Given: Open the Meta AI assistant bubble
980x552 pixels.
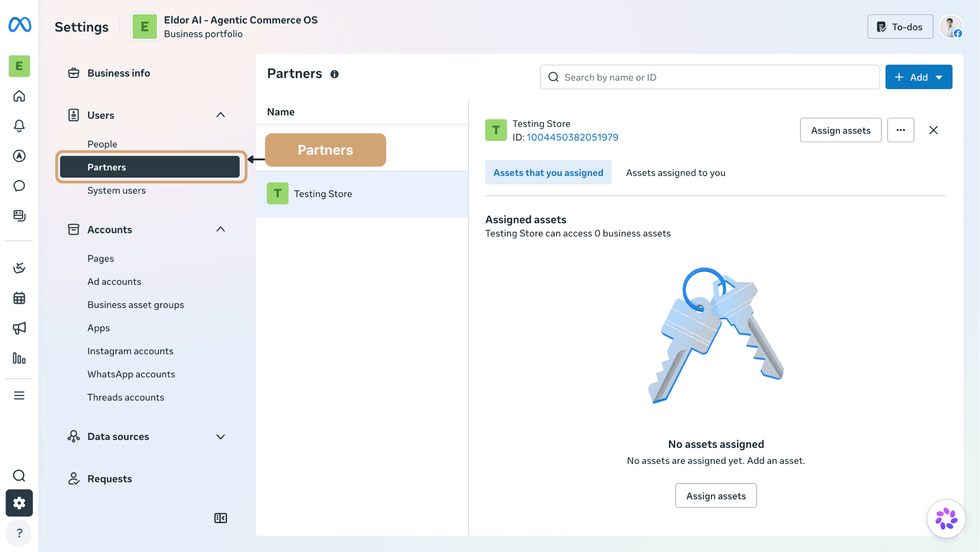Looking at the screenshot, I should point(946,518).
